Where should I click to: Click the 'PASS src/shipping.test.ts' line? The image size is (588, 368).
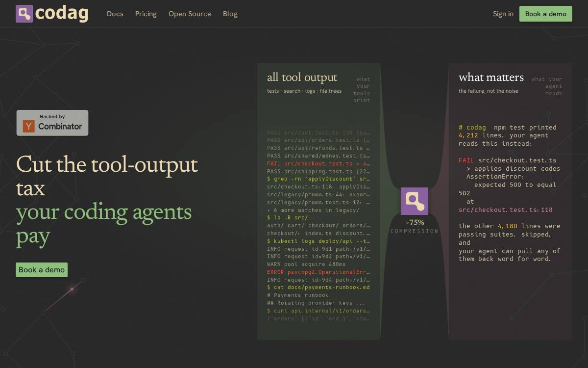[x=318, y=172]
